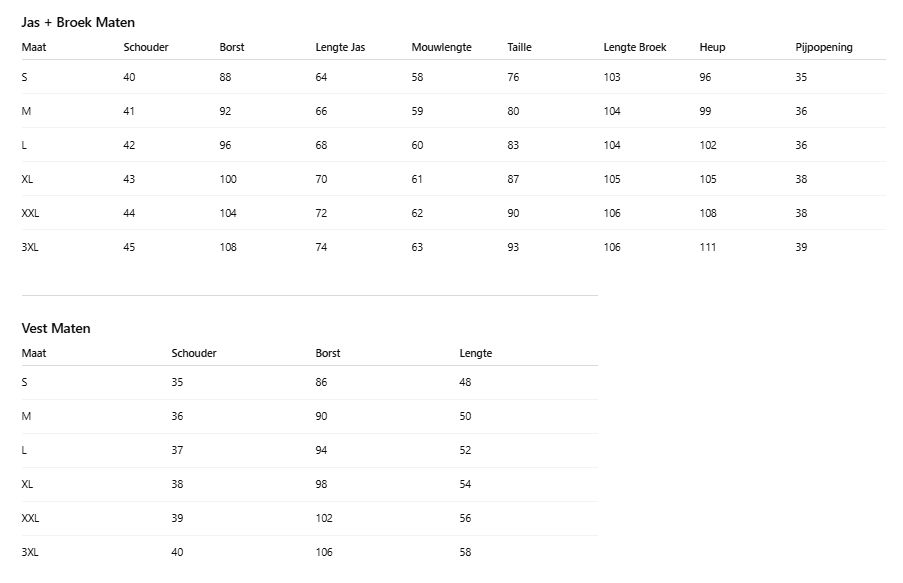
Task: Click Heup value 111 for size 3XL
Action: pos(708,247)
